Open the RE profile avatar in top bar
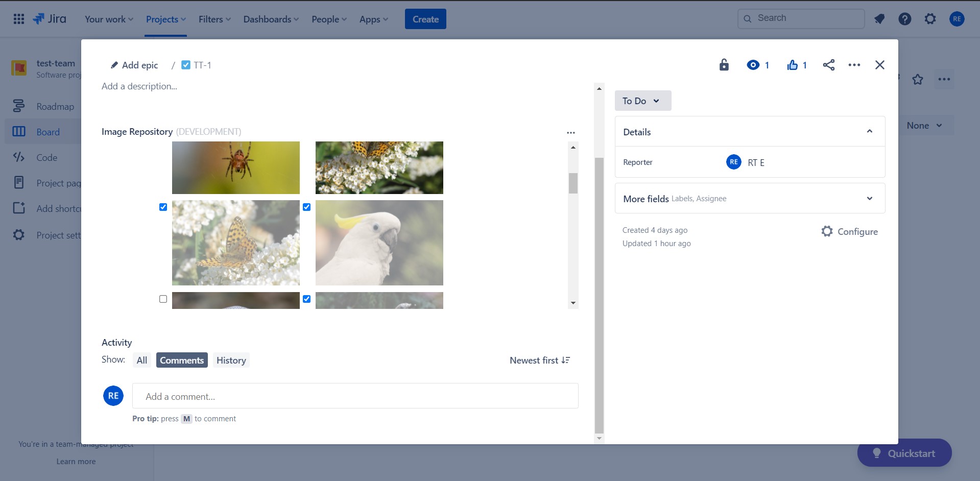 (957, 19)
